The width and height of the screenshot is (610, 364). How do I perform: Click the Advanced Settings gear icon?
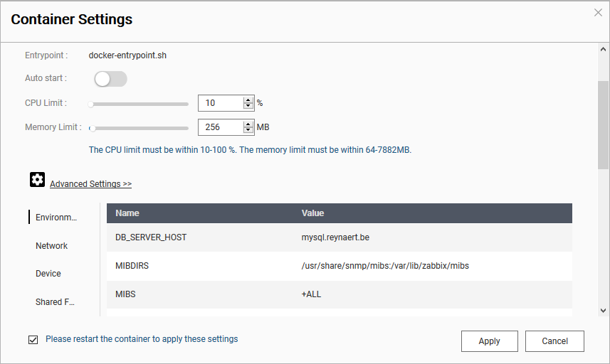click(37, 179)
